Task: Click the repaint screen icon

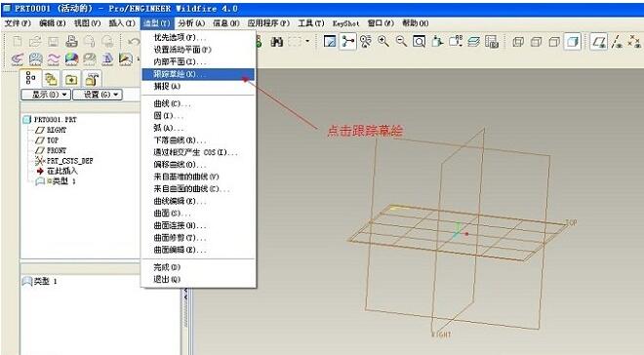Action: pyautogui.click(x=330, y=42)
